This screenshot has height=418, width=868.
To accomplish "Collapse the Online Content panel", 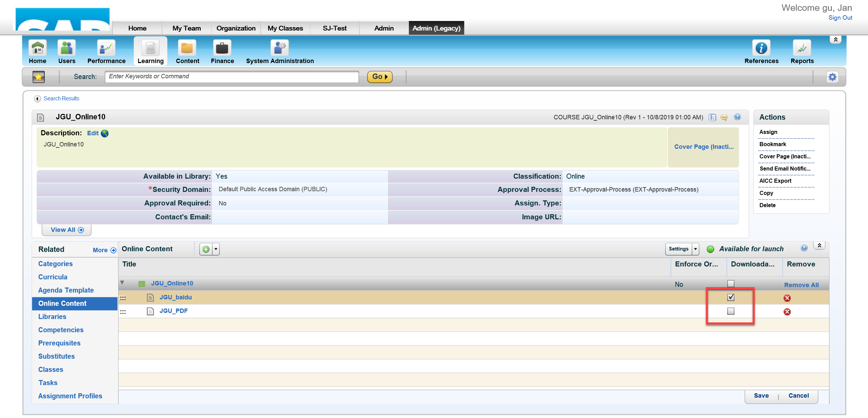I will 819,246.
